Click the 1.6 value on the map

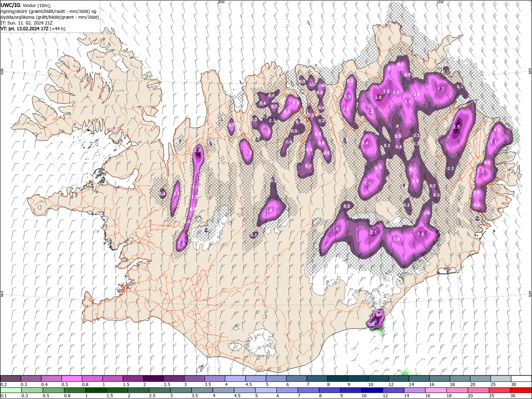coord(421,234)
